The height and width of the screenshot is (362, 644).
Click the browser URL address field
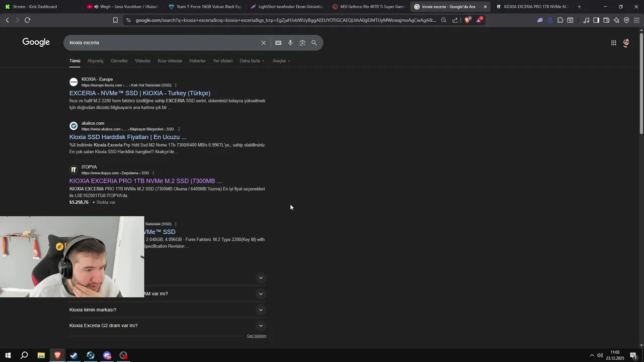[x=285, y=20]
